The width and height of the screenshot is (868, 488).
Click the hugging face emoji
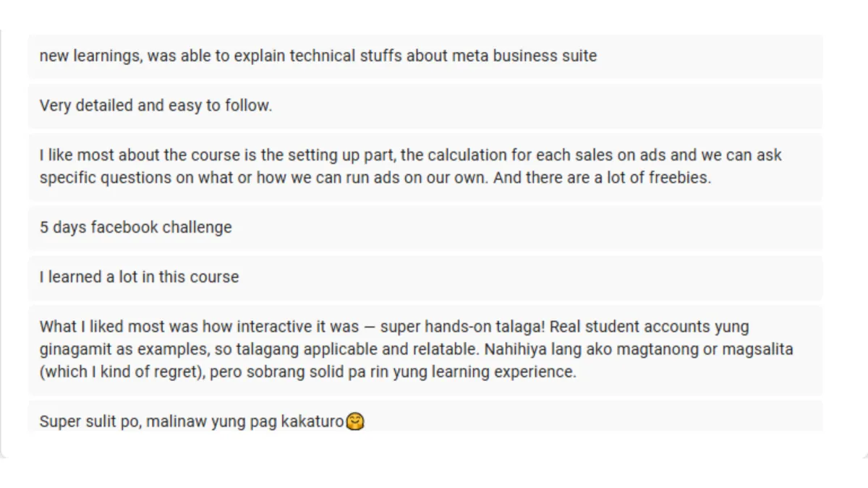tap(355, 421)
